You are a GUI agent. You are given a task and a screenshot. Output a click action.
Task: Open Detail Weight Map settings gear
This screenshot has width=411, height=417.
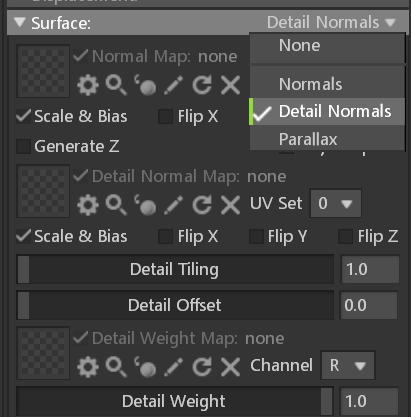coord(88,367)
